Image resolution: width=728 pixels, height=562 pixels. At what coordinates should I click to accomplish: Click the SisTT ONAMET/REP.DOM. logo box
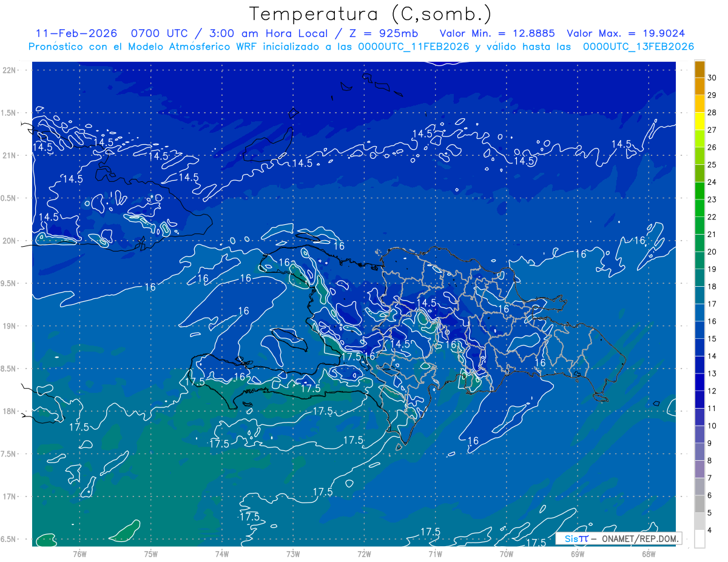point(619,538)
